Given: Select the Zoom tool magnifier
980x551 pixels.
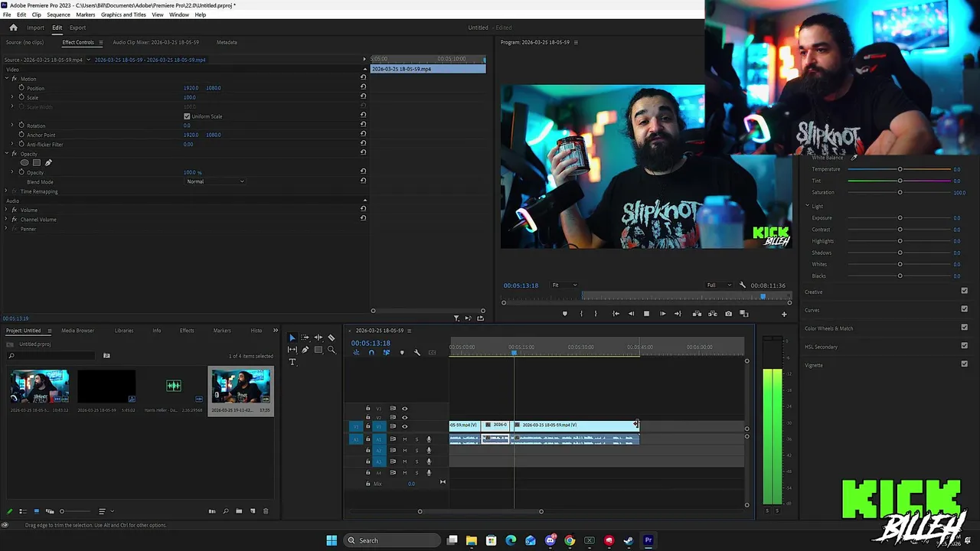Looking at the screenshot, I should pyautogui.click(x=331, y=350).
